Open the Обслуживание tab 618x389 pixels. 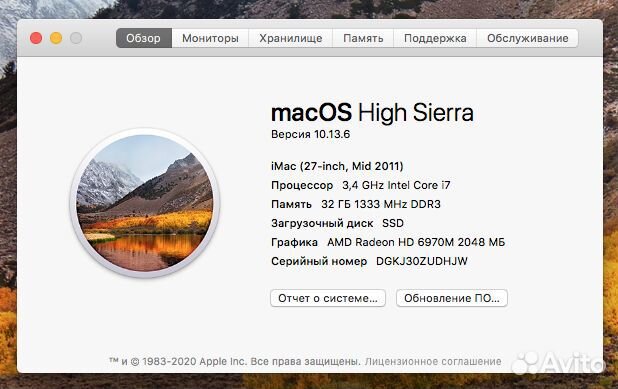[x=527, y=38]
